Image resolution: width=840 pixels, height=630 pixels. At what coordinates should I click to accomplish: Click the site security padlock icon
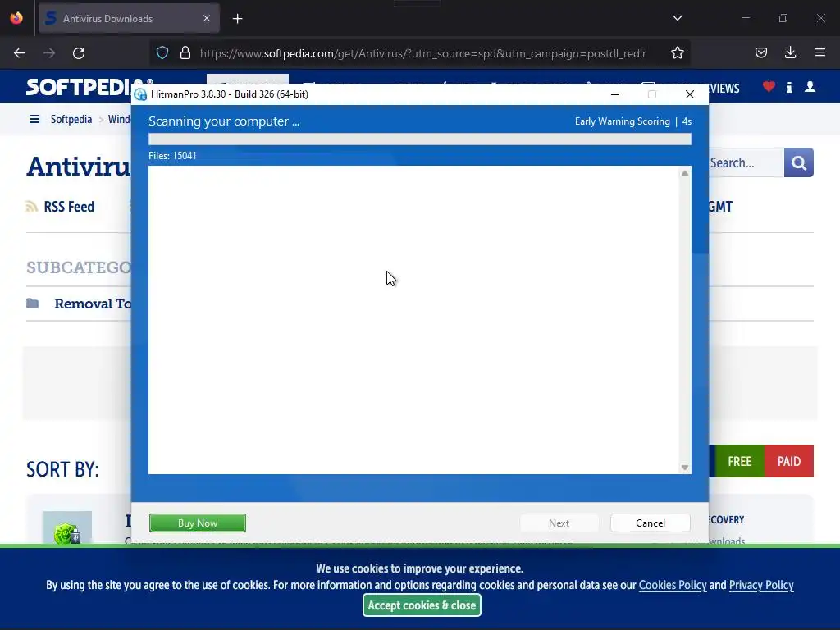coord(185,53)
